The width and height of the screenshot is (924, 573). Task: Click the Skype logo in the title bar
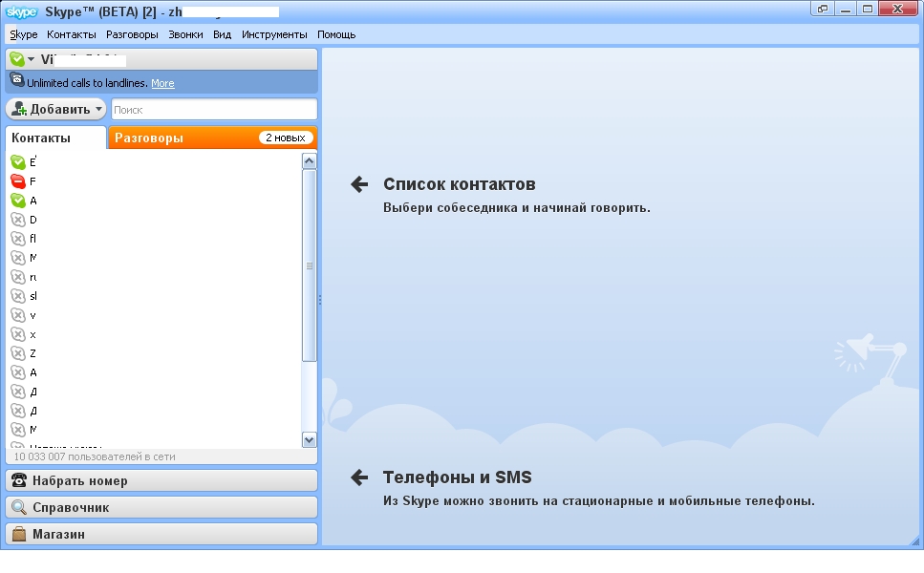[21, 11]
